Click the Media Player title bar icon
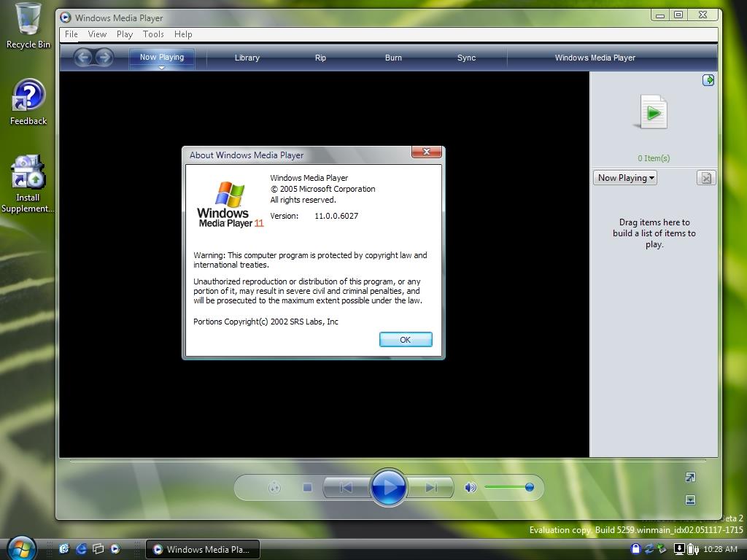 click(66, 17)
